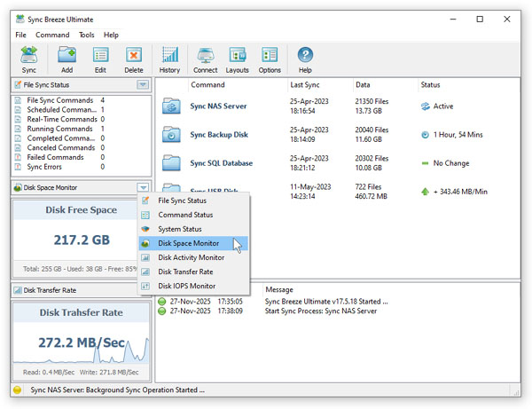Screen dimensions: 532x409
Task: Open the Options toolbar icon
Action: point(270,55)
